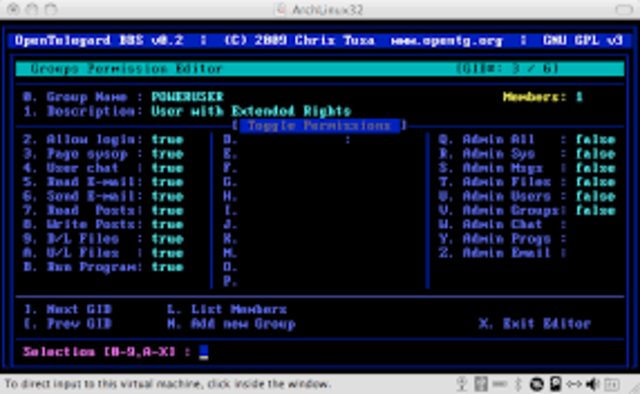Click the 'OpenTelegard BBS v0.2' banner text
This screenshot has width=640, height=394.
coord(99,40)
